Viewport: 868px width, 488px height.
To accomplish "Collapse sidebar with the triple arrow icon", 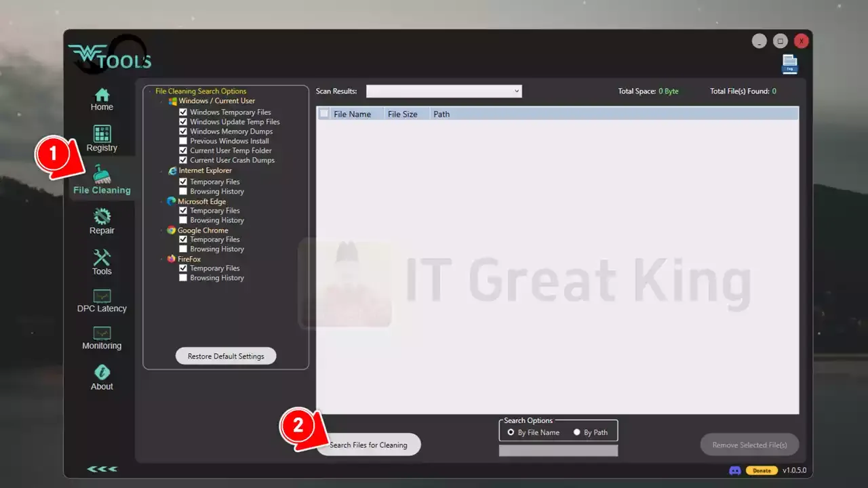I will pyautogui.click(x=102, y=469).
